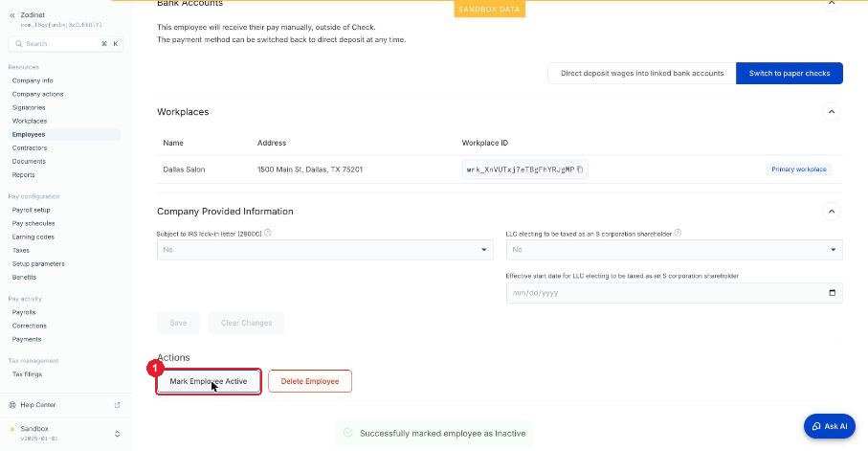The image size is (868, 451).
Task: Click the Search field in sidebar
Action: tap(65, 44)
